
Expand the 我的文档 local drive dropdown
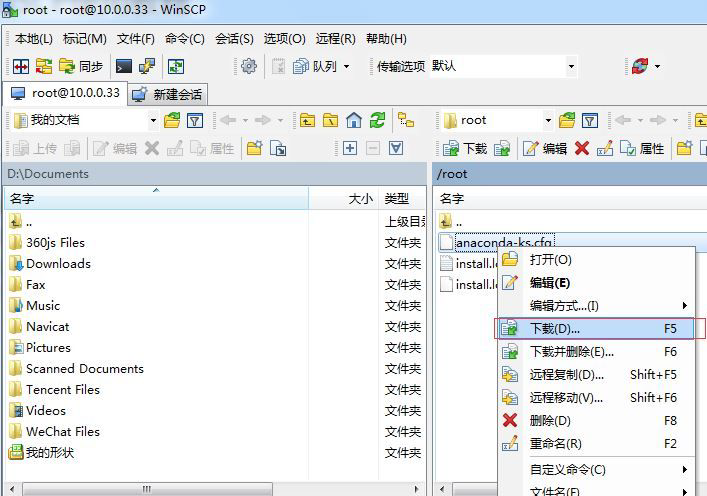point(153,120)
